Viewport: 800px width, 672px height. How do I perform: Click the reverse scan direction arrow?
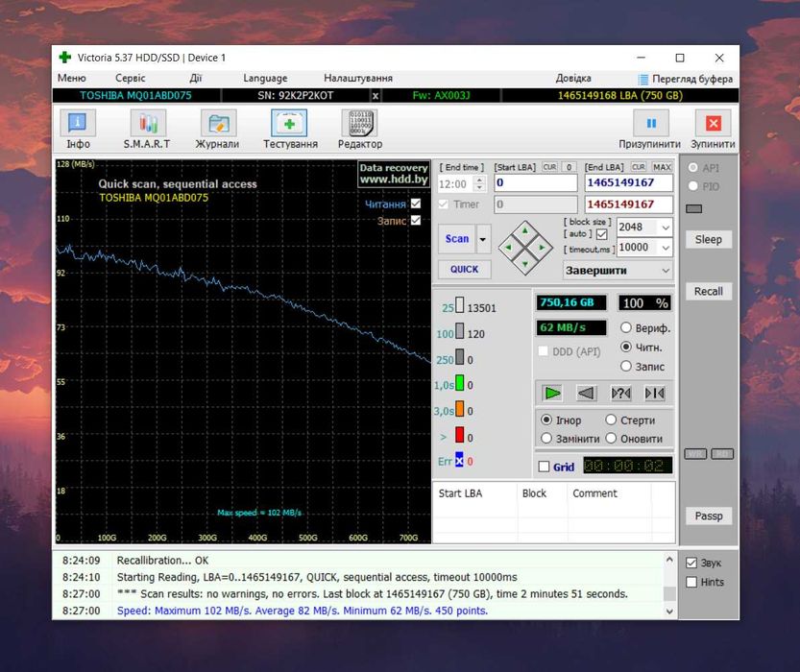586,393
